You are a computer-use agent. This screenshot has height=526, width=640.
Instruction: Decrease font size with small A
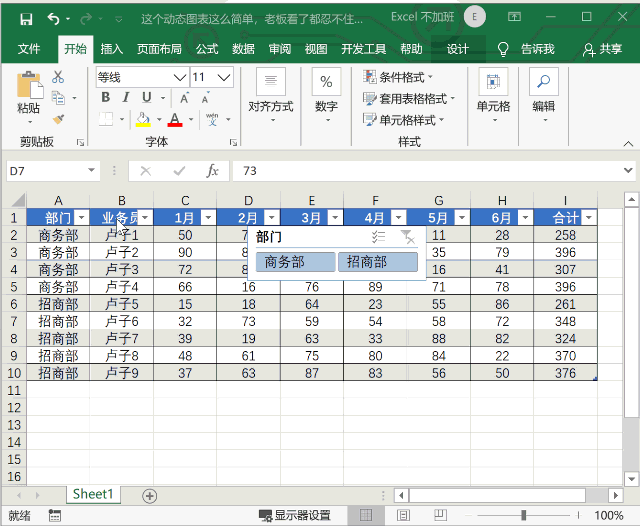[x=205, y=98]
